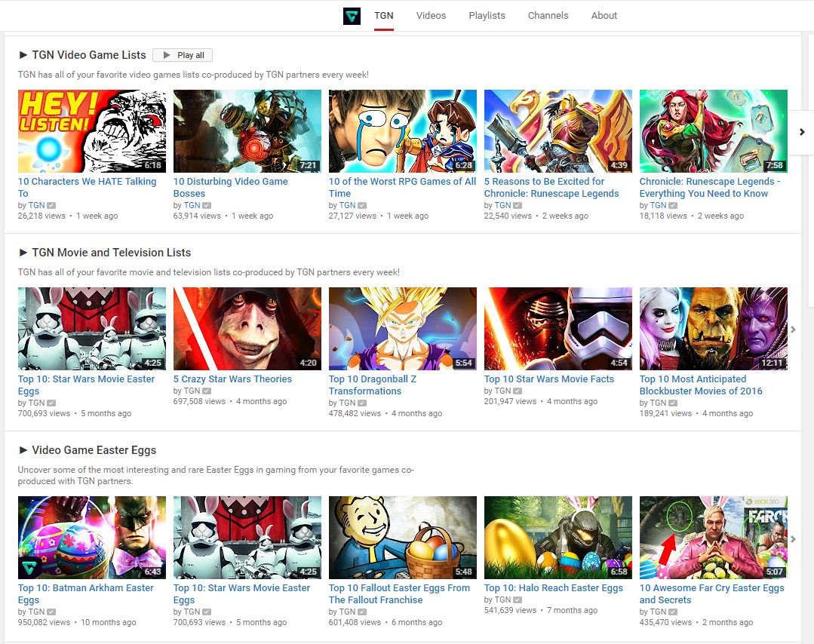Image resolution: width=814 pixels, height=644 pixels.
Task: Click verified badge under Dragonball Z Transformations
Action: 362,403
